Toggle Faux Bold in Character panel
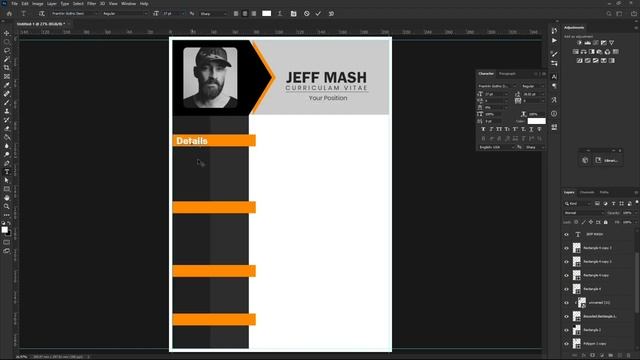The height and width of the screenshot is (360, 640). [483, 129]
